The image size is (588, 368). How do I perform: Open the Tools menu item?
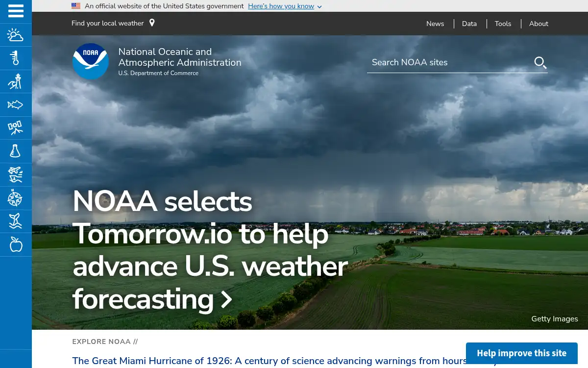point(503,24)
